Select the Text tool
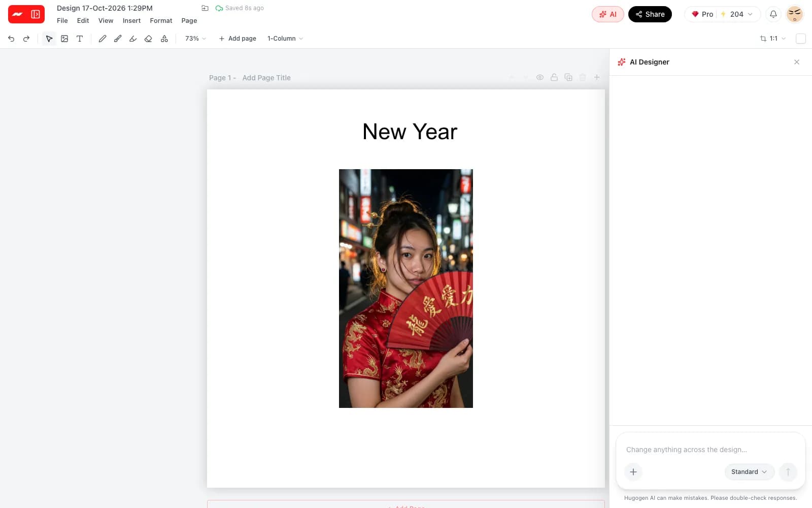This screenshot has height=508, width=812. point(80,39)
